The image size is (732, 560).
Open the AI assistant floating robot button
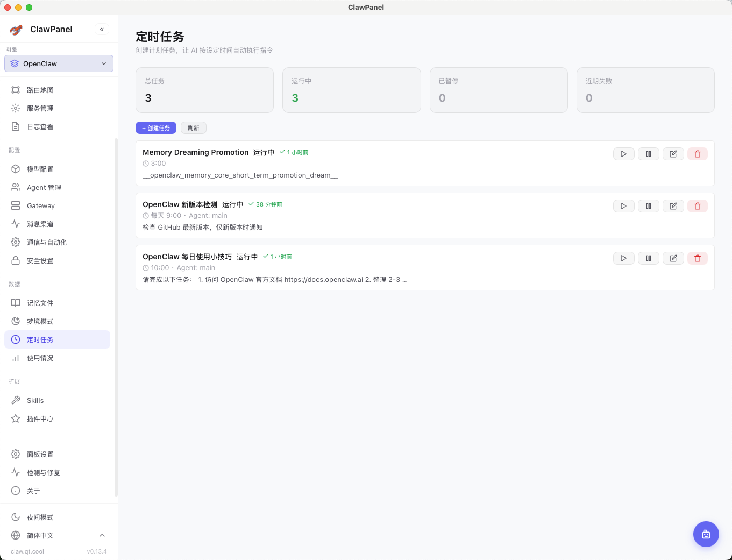tap(706, 534)
